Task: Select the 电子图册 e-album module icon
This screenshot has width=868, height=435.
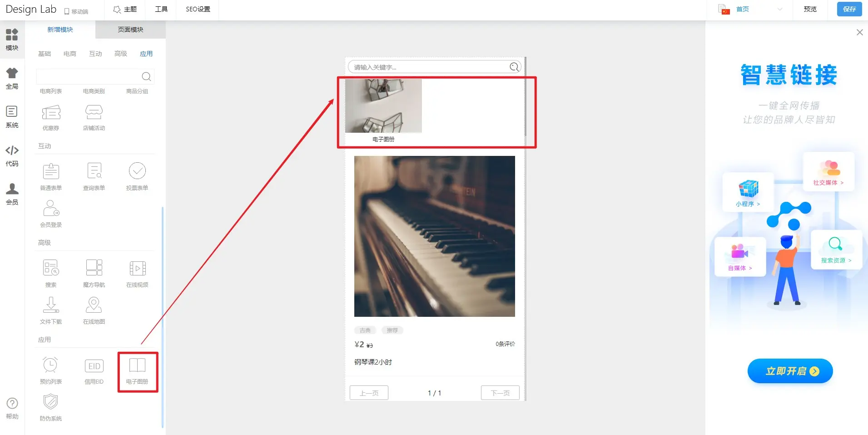Action: (137, 370)
